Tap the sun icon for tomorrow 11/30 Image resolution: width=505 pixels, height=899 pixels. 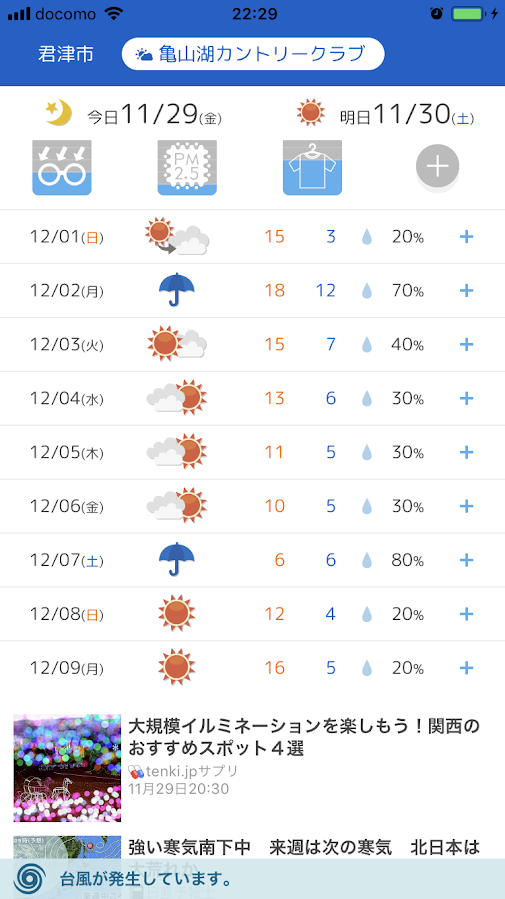(311, 113)
